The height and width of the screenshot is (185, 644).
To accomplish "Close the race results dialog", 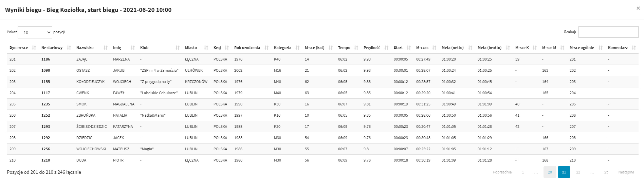I will pos(638,8).
